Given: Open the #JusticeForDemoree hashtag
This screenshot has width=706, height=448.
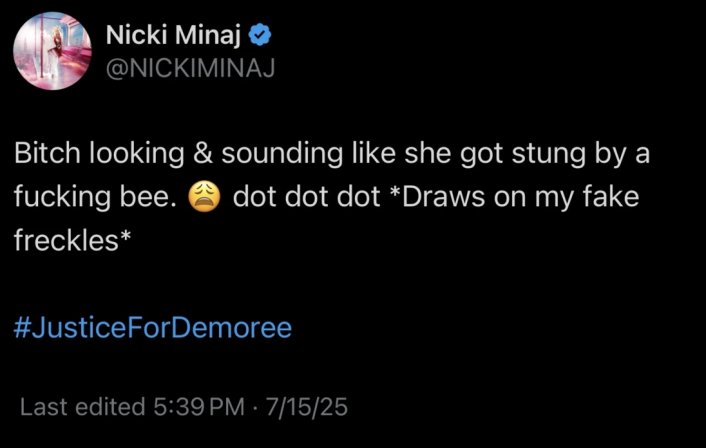Looking at the screenshot, I should click(x=153, y=327).
